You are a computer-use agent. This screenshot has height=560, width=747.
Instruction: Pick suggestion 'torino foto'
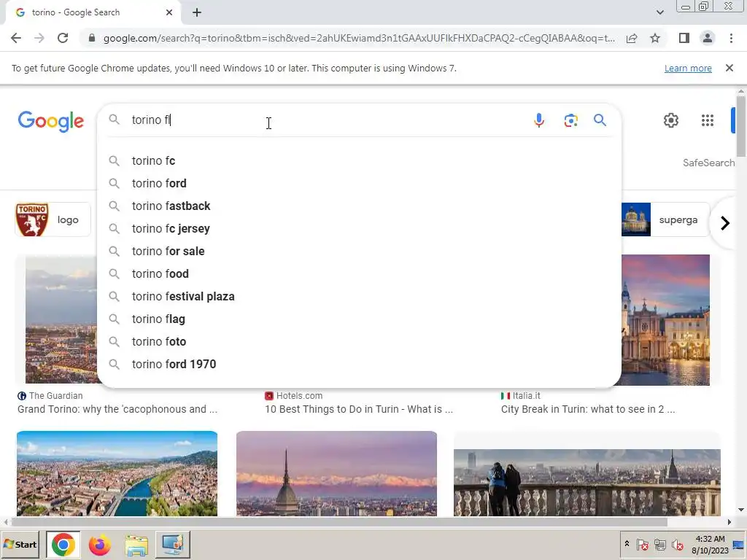click(x=359, y=342)
